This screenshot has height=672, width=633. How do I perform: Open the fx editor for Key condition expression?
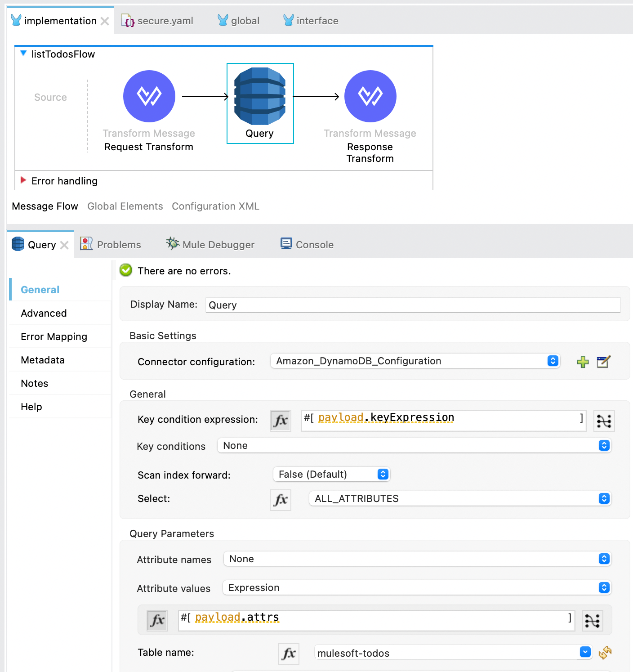tap(280, 421)
